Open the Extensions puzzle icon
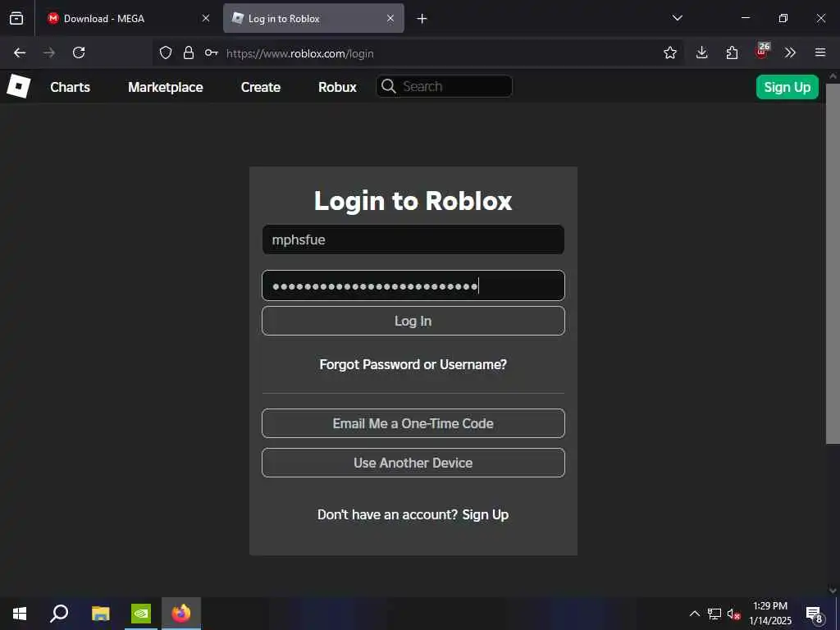This screenshot has height=630, width=840. click(732, 52)
